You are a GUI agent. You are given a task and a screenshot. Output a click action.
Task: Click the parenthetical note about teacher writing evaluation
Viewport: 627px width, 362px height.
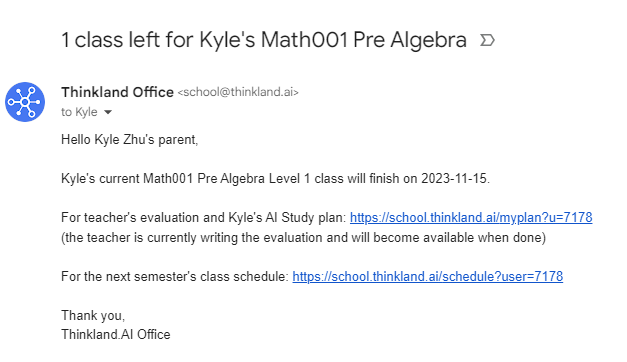pos(303,237)
